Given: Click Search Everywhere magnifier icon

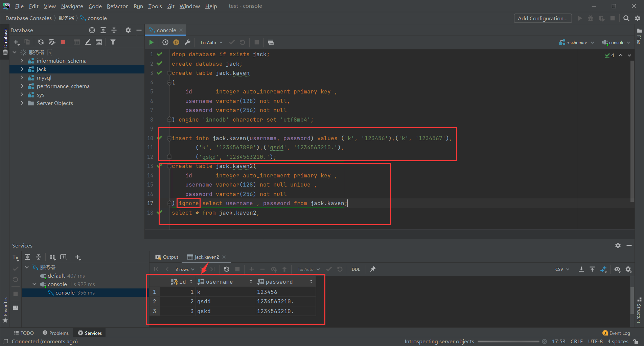Looking at the screenshot, I should click(x=626, y=18).
